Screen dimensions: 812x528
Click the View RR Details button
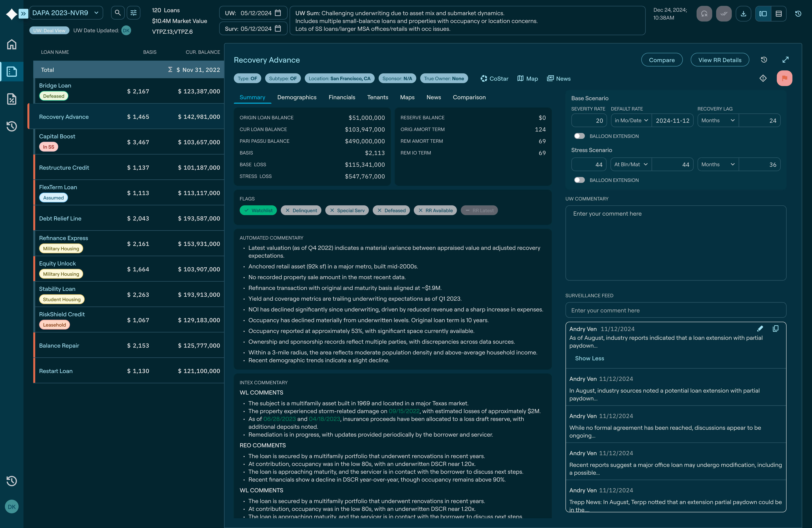[720, 60]
